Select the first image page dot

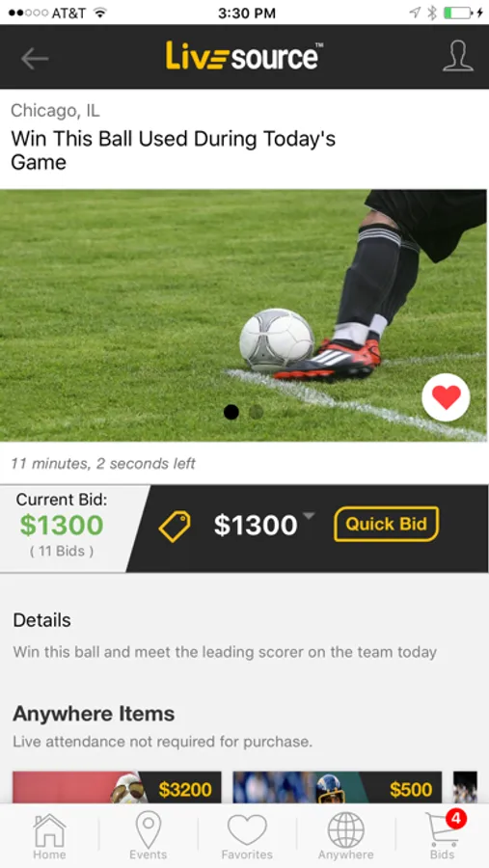point(231,412)
